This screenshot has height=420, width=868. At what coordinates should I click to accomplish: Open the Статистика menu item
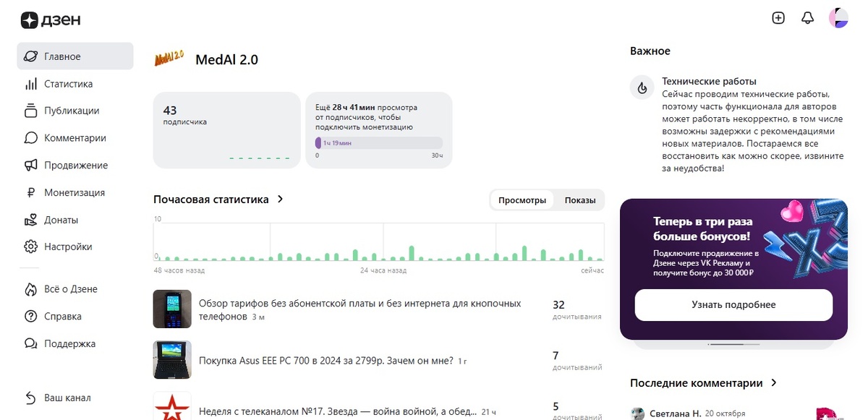tap(75, 84)
